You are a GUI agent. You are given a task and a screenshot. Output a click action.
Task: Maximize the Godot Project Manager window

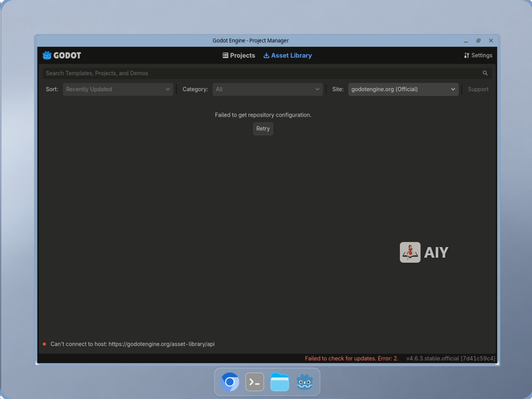(x=478, y=41)
